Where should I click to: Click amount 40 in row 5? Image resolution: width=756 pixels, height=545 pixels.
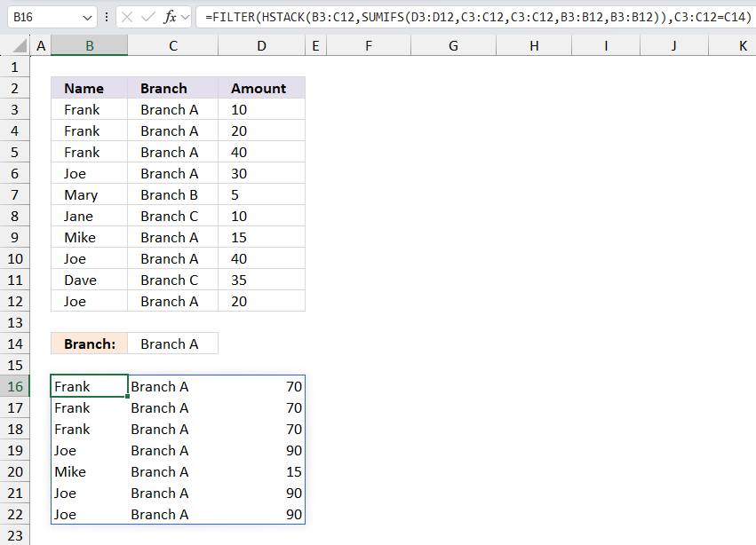point(262,153)
